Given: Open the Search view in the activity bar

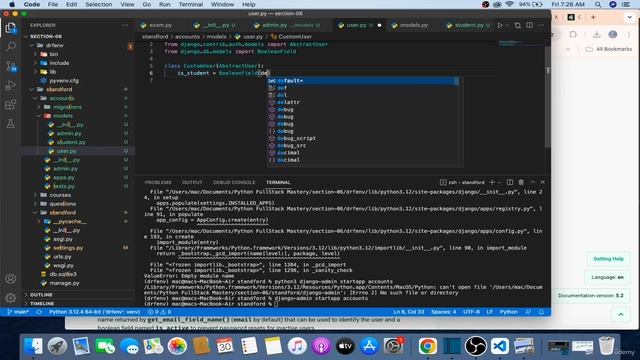Looking at the screenshot, I should 11,47.
